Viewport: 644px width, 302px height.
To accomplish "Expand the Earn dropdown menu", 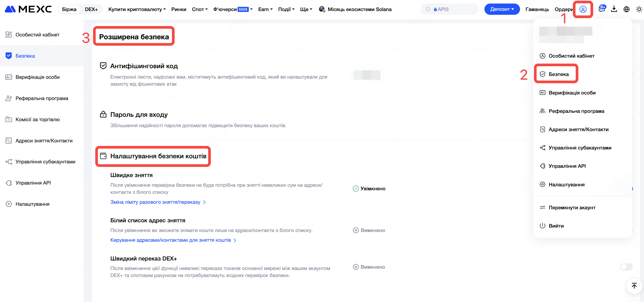I will point(265,9).
